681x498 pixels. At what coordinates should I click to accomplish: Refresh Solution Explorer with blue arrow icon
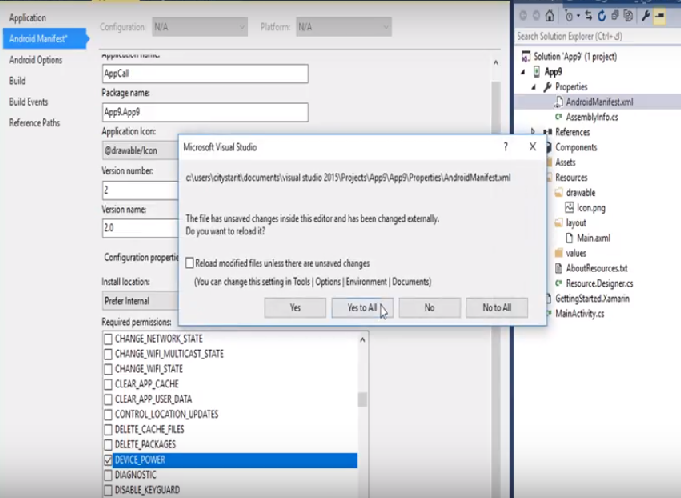(x=602, y=16)
